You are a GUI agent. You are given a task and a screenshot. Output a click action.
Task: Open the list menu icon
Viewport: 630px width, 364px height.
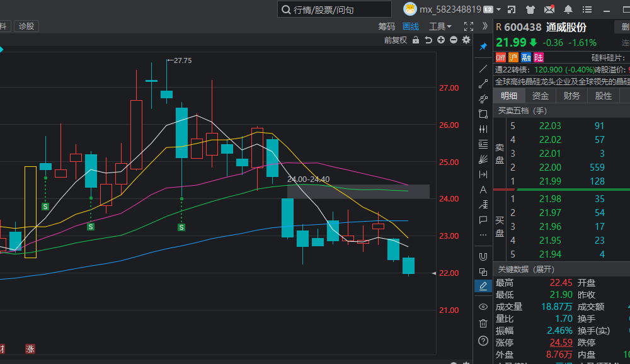coord(587,9)
